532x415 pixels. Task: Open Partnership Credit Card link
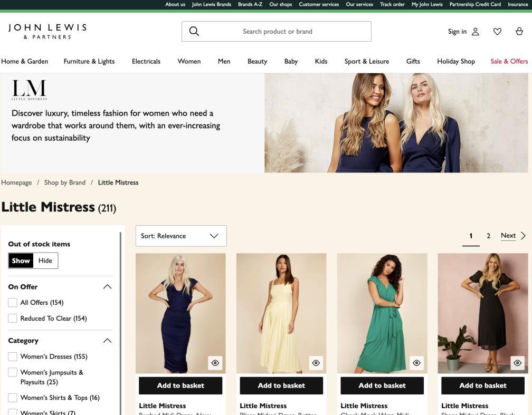(x=475, y=4)
